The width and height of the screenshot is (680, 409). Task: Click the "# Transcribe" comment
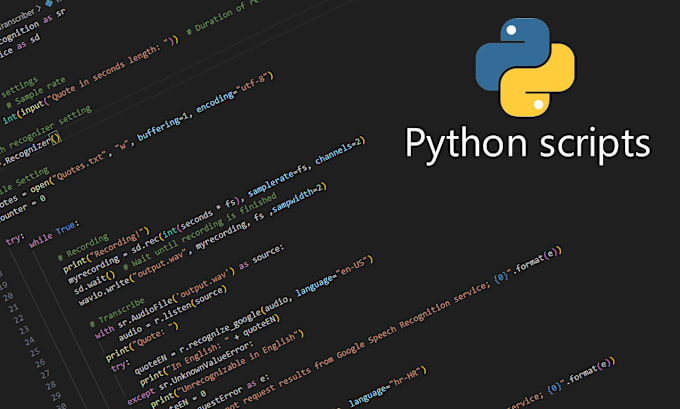(x=117, y=312)
